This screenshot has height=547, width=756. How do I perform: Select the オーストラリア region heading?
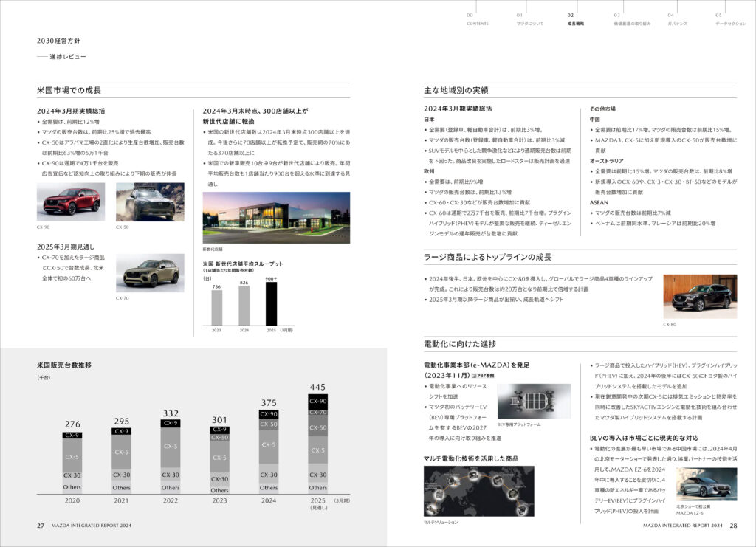point(607,161)
